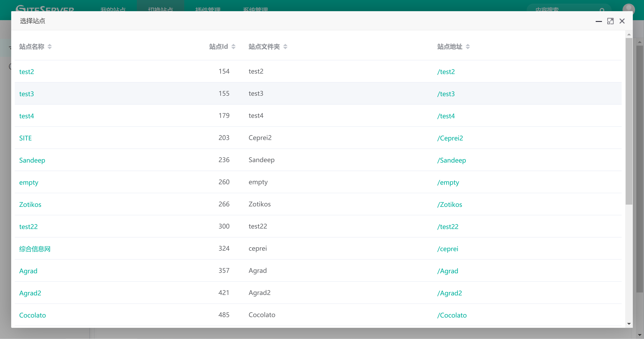Minimize the 选择站点 dialog

coord(599,21)
